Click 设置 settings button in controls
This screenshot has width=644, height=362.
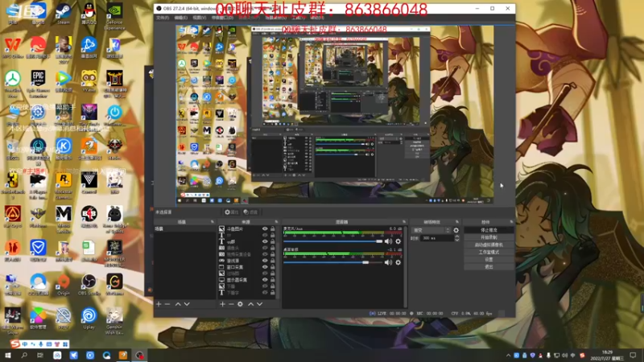pyautogui.click(x=489, y=260)
